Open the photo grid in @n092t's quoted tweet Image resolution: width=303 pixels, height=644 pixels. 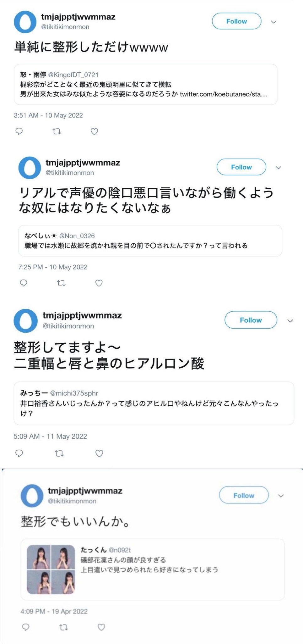pos(51,569)
